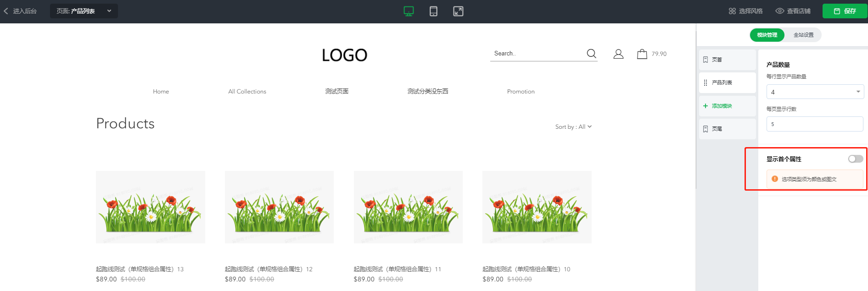Select the 页尾 module in sidebar
Screen dimensions: 868x291
tap(717, 129)
